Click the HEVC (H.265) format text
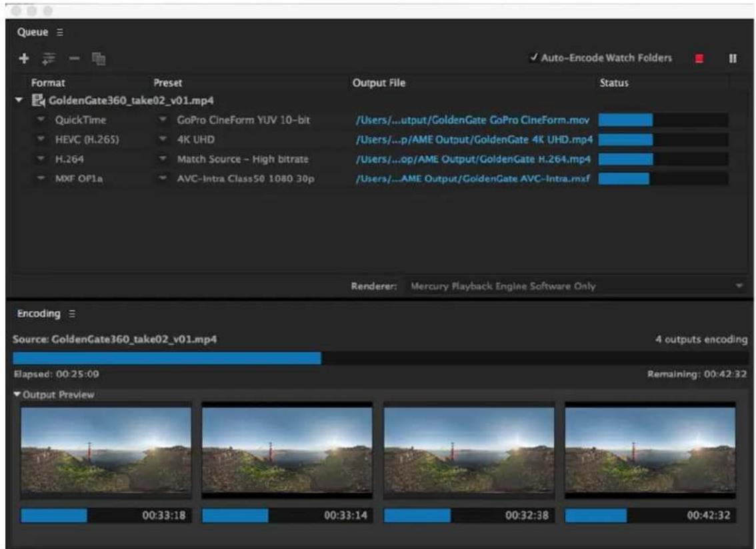 coord(87,140)
